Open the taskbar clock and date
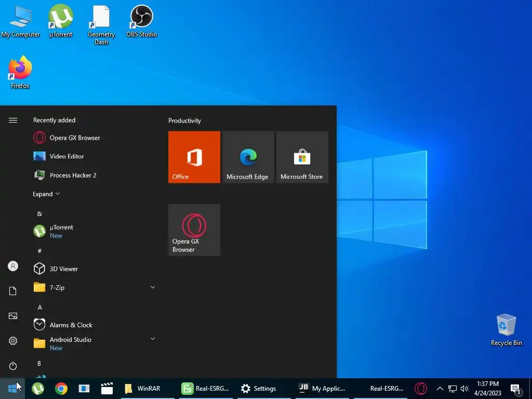 pos(487,389)
